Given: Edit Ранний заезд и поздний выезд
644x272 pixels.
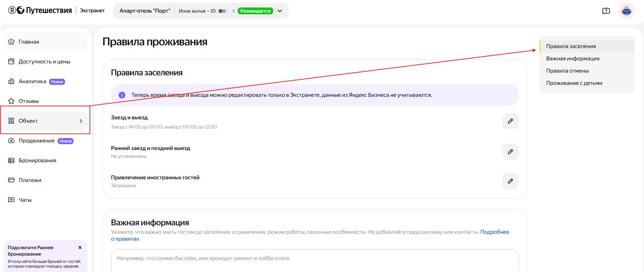Looking at the screenshot, I should tap(511, 152).
